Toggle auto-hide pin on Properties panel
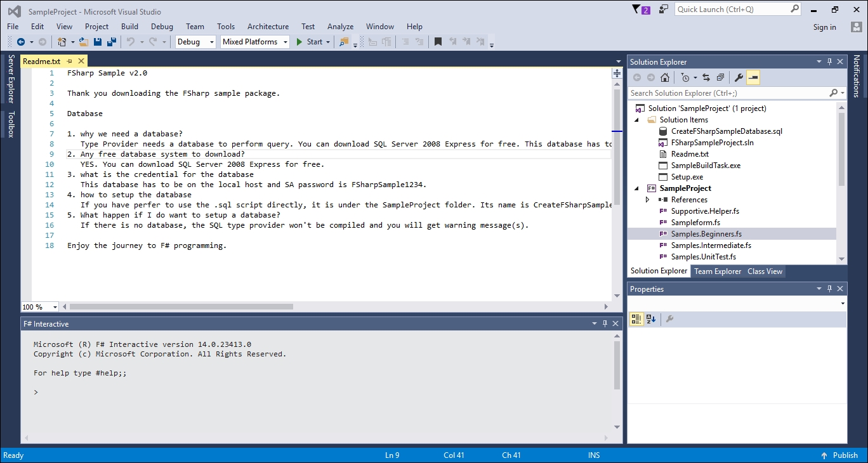Image resolution: width=868 pixels, height=463 pixels. click(x=829, y=289)
